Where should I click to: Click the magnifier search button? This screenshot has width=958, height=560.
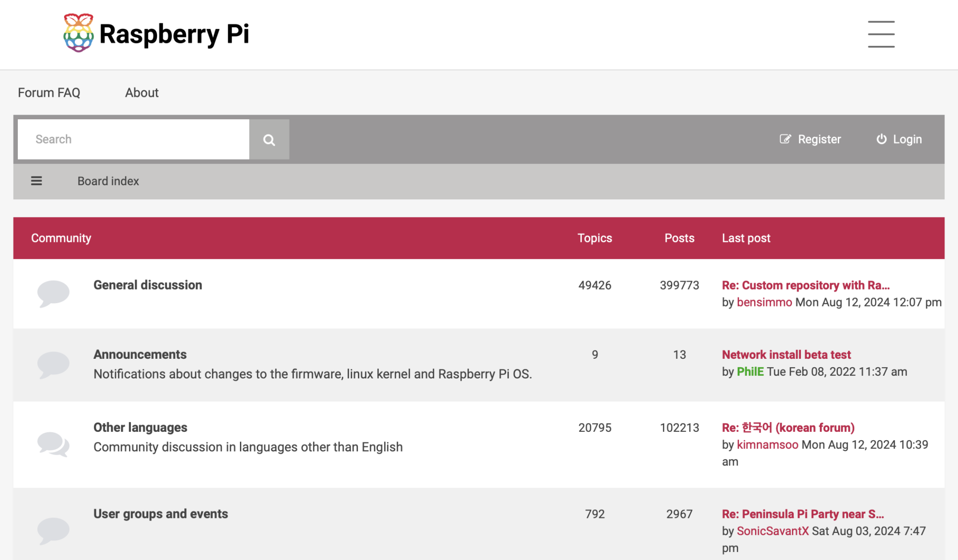click(269, 139)
